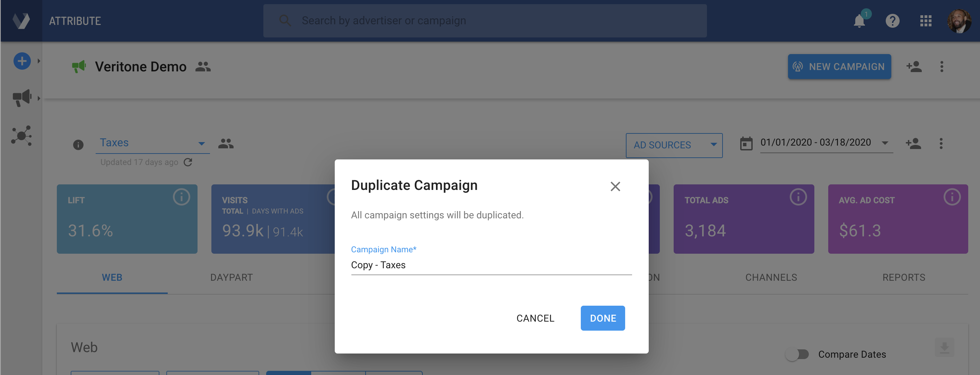
Task: Open help using the question mark icon
Action: point(893,21)
